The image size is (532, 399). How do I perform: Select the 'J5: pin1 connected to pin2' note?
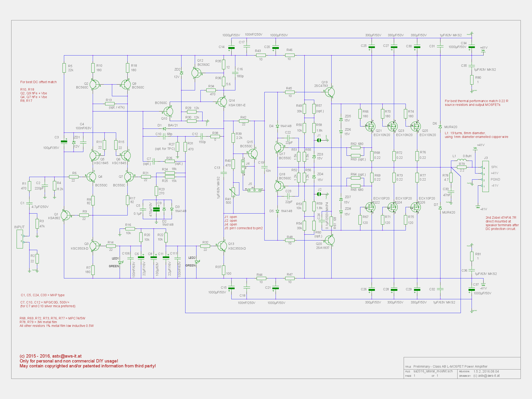[x=243, y=228]
